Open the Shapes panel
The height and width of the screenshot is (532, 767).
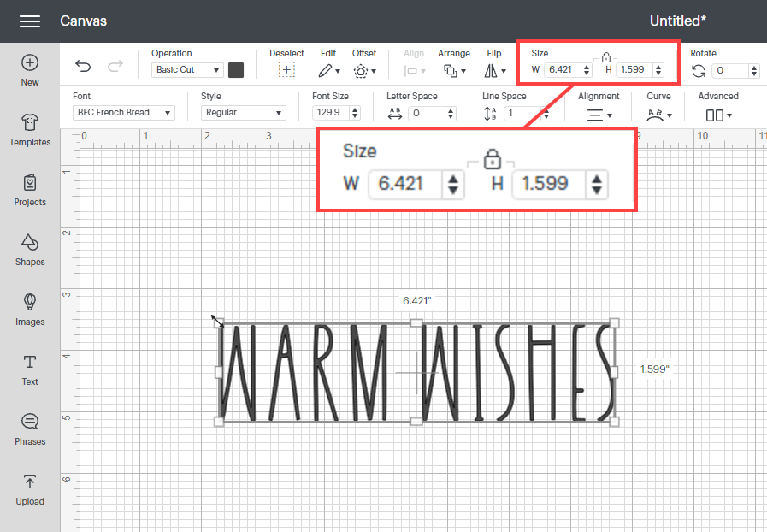pyautogui.click(x=30, y=250)
